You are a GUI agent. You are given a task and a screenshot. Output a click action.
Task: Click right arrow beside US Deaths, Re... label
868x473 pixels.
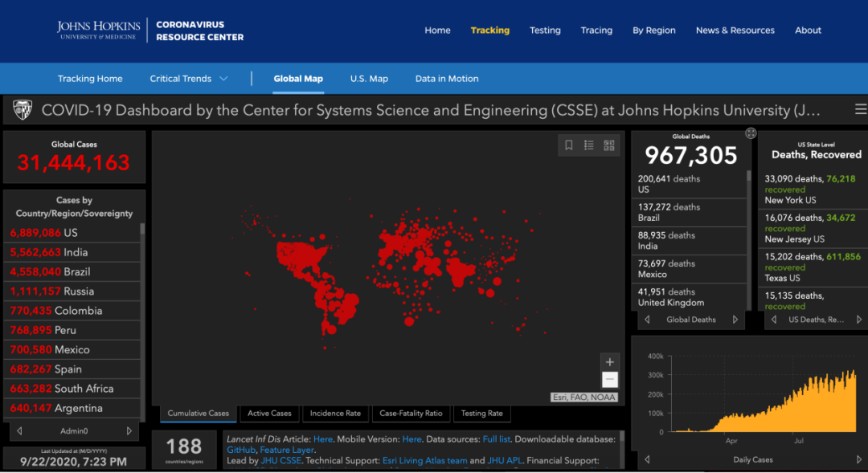859,319
